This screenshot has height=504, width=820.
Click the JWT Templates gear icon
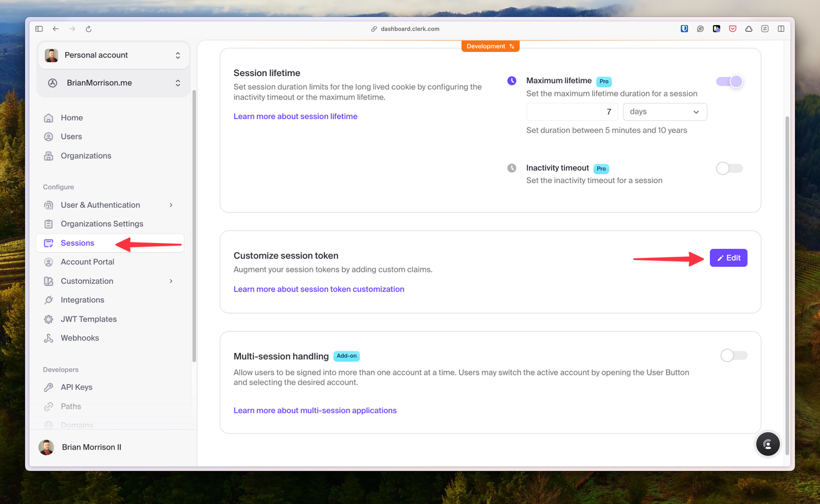[48, 319]
